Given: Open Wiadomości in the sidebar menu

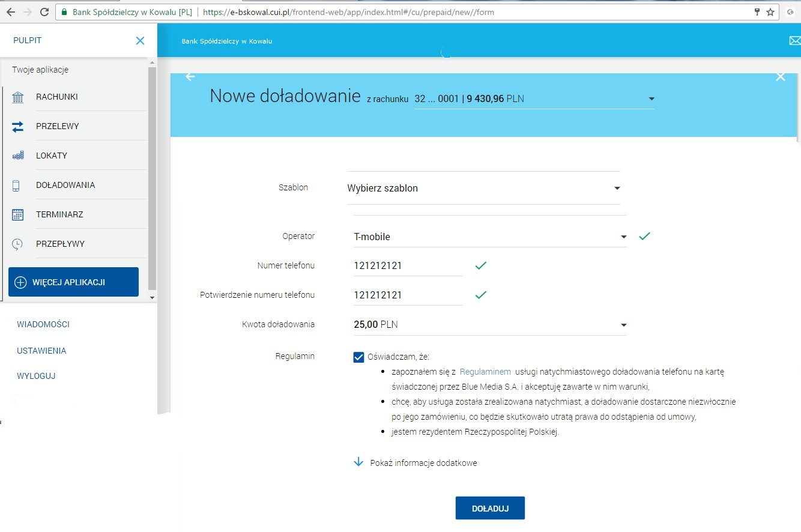Looking at the screenshot, I should click(43, 324).
